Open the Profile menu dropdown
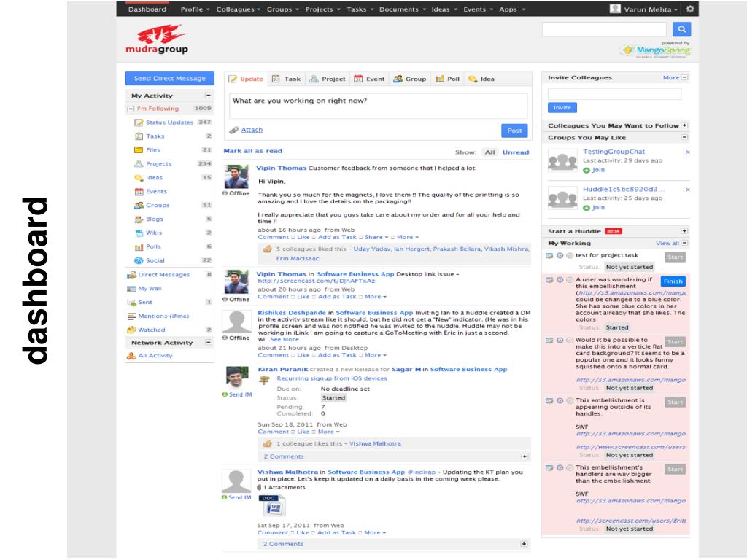The width and height of the screenshot is (747, 560). [x=195, y=9]
